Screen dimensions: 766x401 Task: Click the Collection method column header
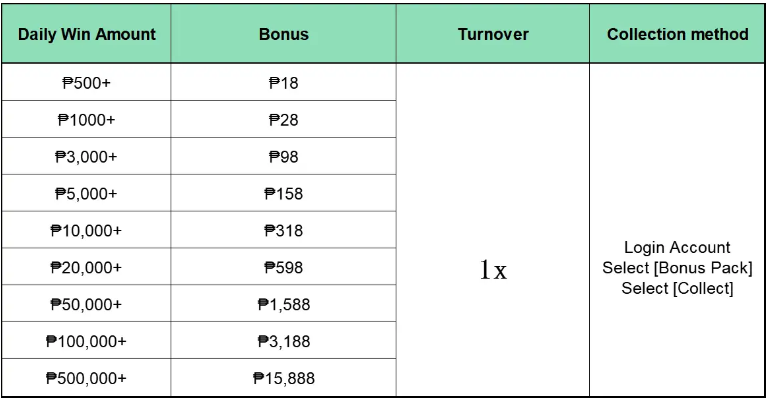point(677,34)
